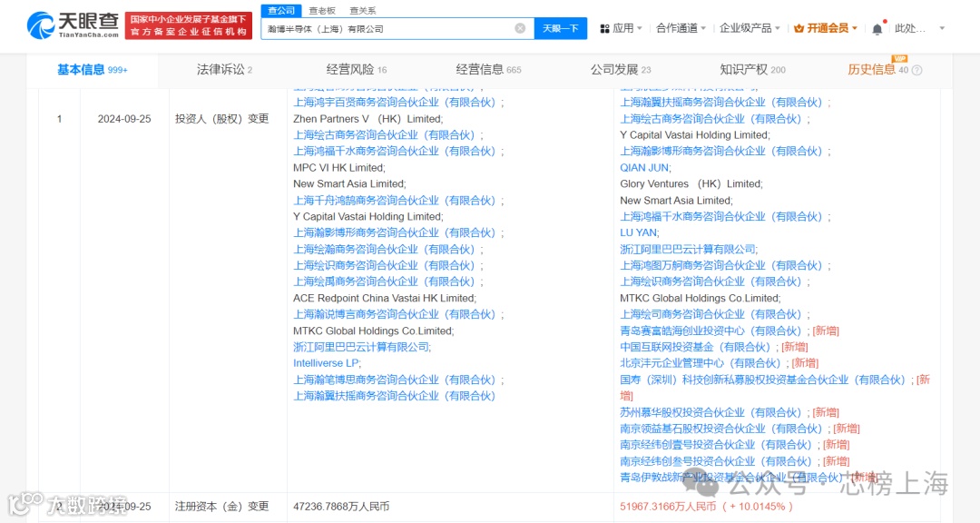Open the 此处 user account dropdown arrow
The width and height of the screenshot is (980, 523).
point(942,29)
